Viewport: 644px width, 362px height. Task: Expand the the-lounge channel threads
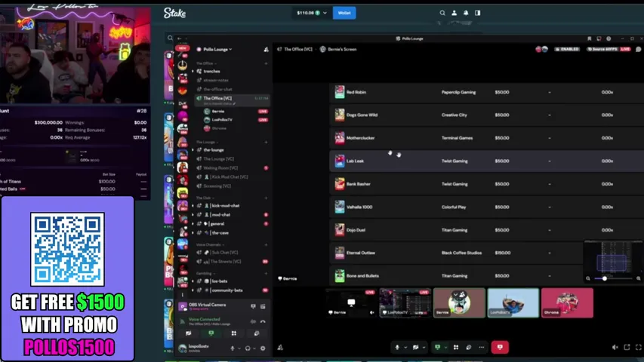[x=193, y=150]
